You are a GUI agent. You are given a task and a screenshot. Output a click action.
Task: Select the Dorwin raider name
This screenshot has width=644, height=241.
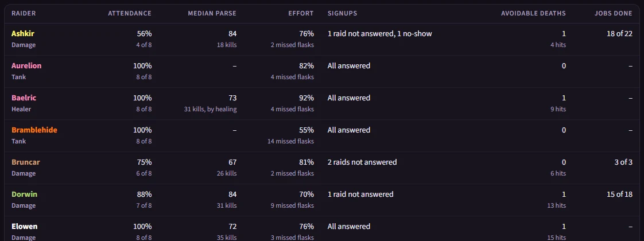click(x=24, y=194)
